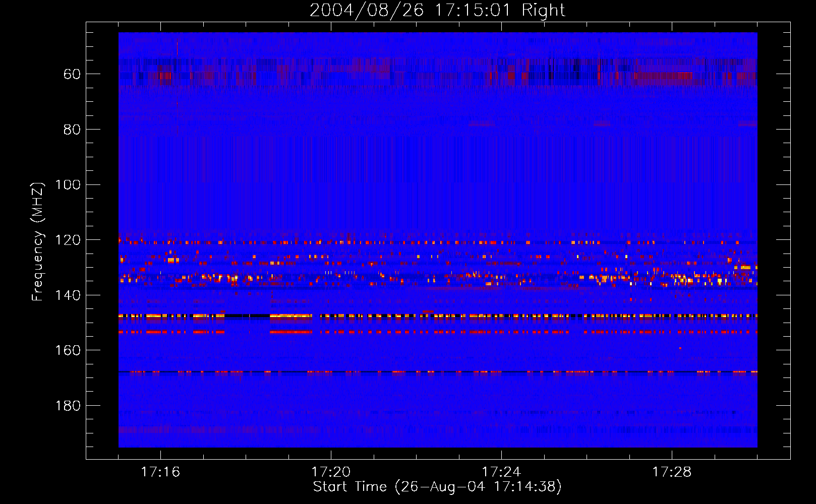Image resolution: width=816 pixels, height=504 pixels.
Task: Click the 'Frequency (MHZ)' axis label
Action: tap(38, 241)
